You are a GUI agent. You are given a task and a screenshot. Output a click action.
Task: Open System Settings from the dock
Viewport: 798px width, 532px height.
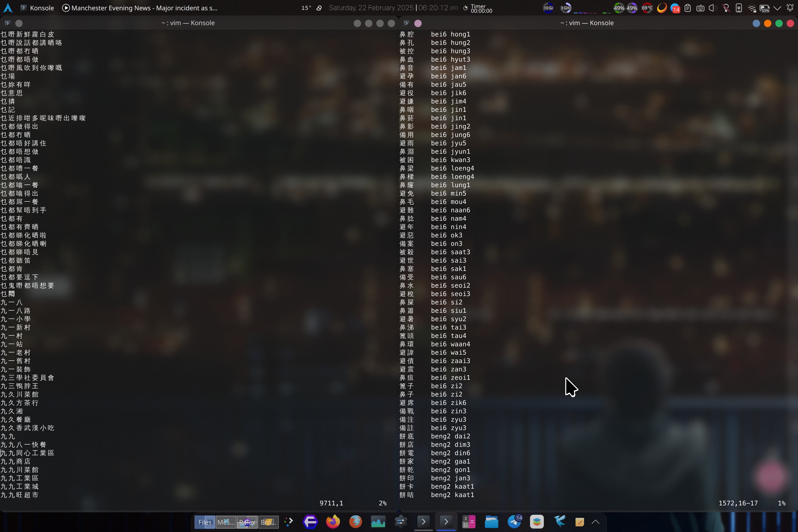pos(401,522)
